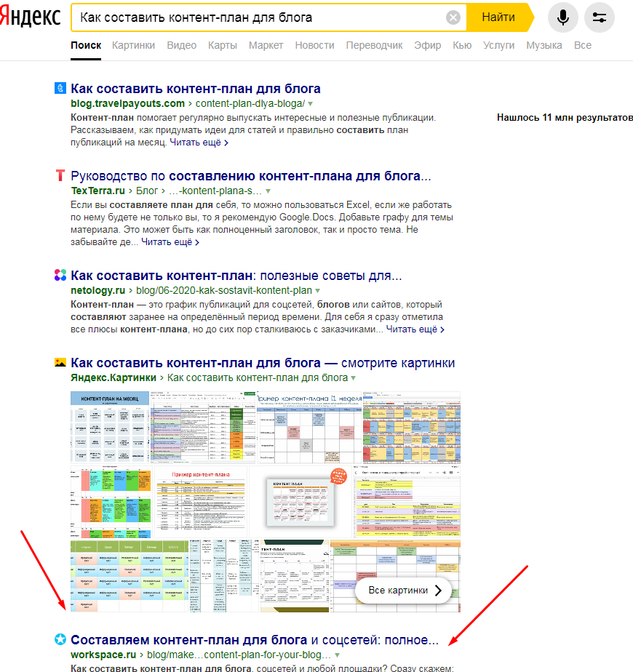Go to the Карты tab
Screen dimensions: 633x672
click(223, 45)
